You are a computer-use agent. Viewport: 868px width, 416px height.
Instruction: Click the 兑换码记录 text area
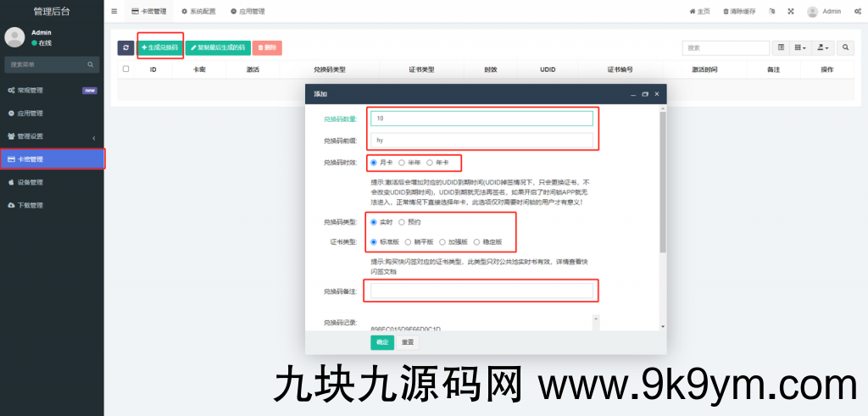pos(481,323)
